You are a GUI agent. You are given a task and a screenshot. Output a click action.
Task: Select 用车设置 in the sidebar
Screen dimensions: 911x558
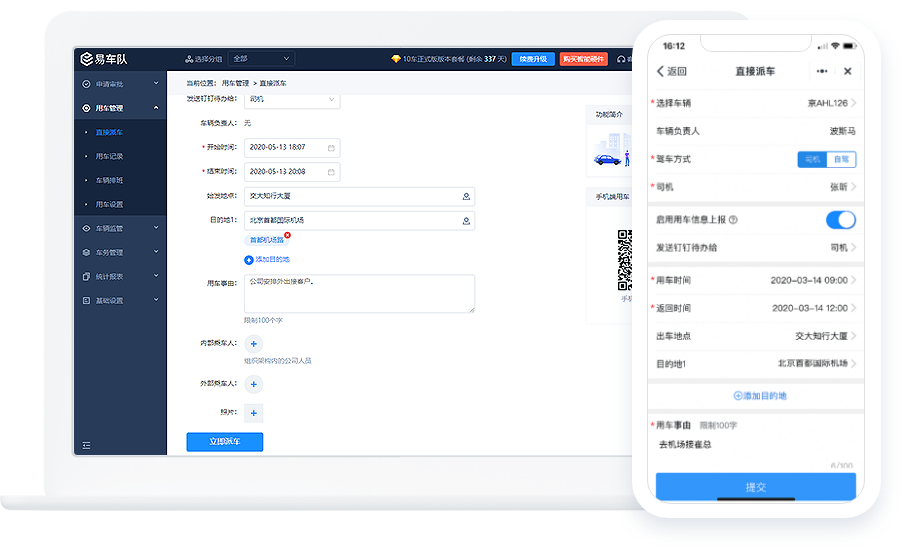(x=109, y=205)
